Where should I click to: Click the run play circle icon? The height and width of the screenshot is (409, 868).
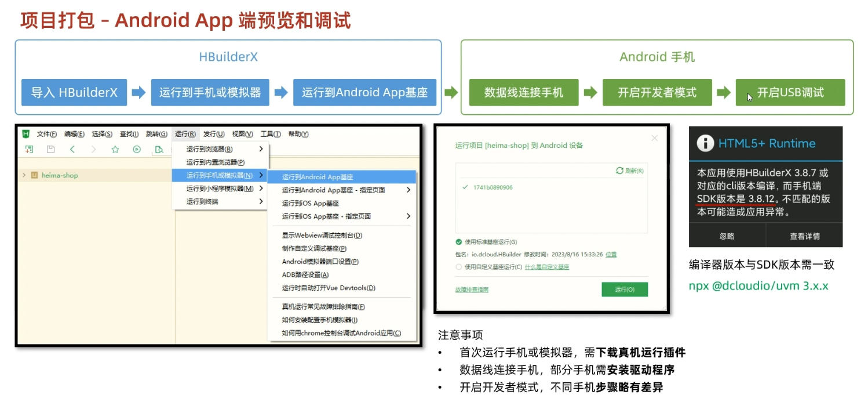[137, 149]
